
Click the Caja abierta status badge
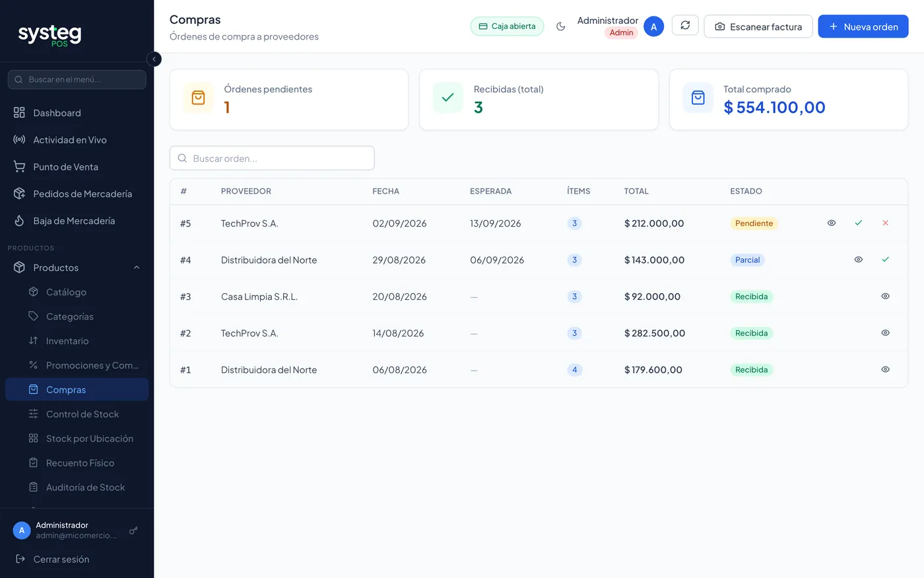pos(507,26)
